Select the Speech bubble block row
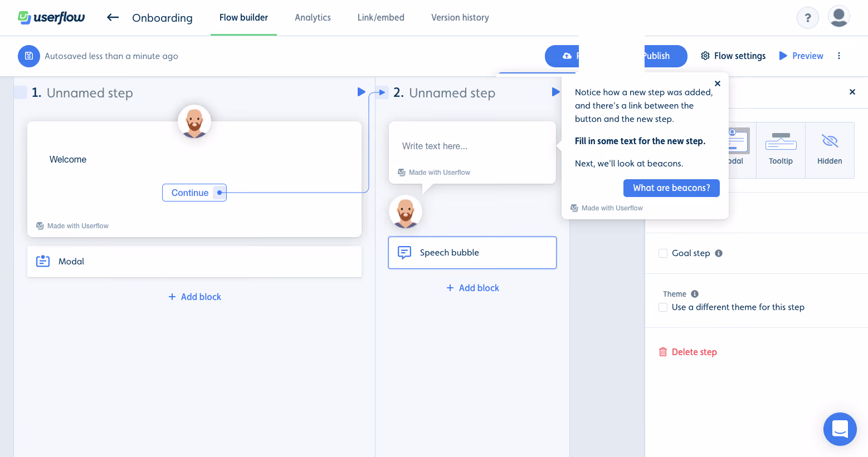 (472, 253)
